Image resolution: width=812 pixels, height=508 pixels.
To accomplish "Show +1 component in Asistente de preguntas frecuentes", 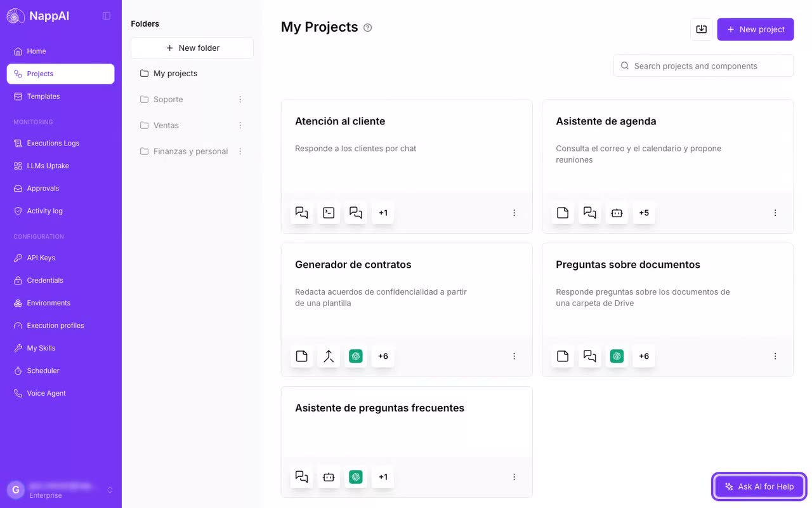I will pyautogui.click(x=383, y=477).
